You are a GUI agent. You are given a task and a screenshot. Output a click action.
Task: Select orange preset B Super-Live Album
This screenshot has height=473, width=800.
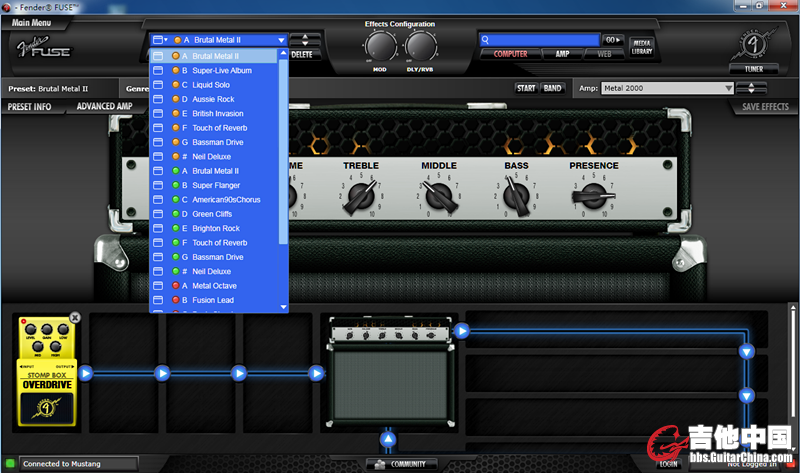(x=214, y=70)
